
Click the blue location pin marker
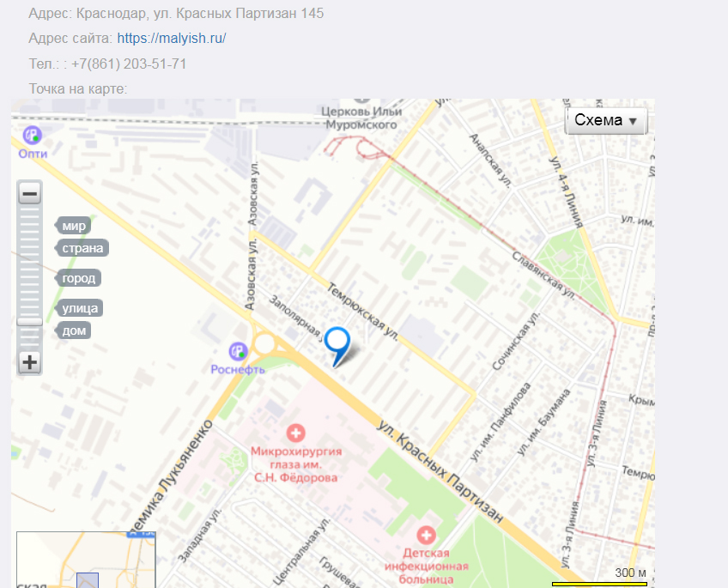[x=337, y=347]
